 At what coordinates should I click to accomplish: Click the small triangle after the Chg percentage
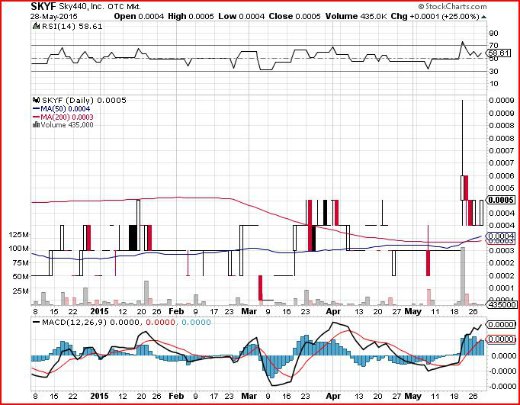coord(484,17)
